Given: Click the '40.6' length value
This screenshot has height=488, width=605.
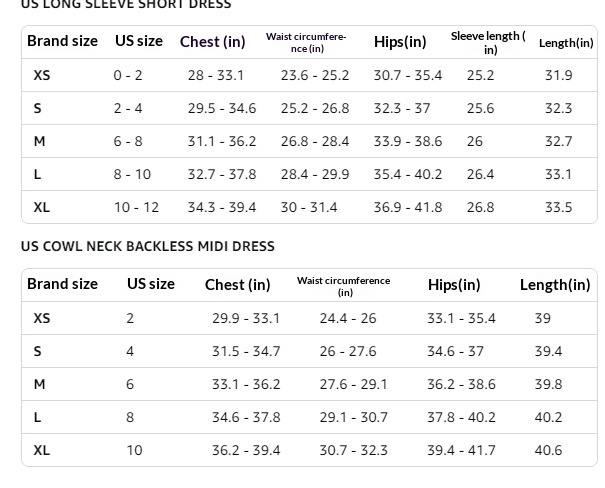Looking at the screenshot, I should (548, 450).
